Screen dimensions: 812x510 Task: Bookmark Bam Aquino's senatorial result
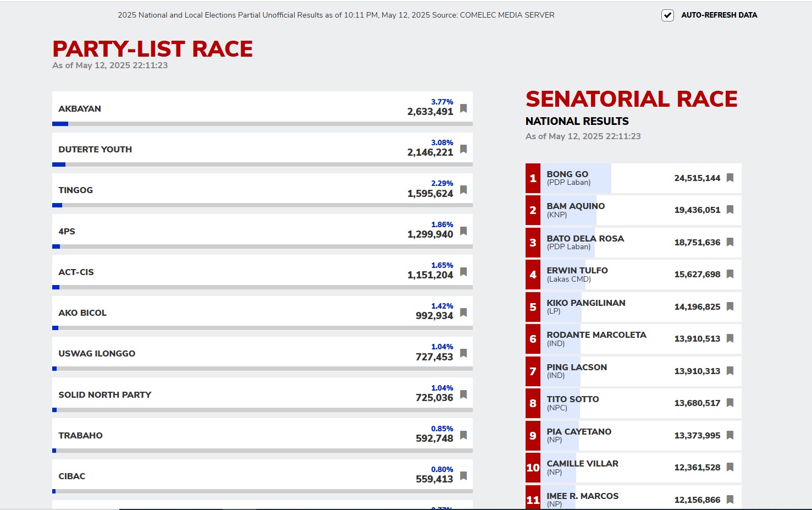coord(730,210)
